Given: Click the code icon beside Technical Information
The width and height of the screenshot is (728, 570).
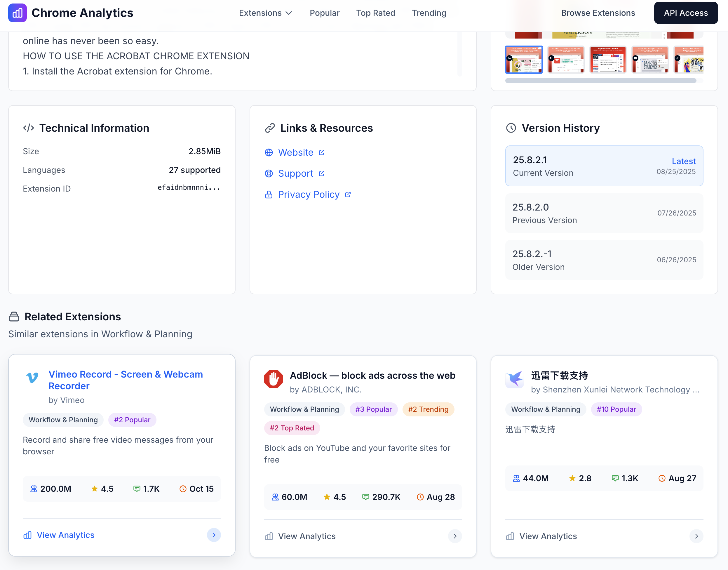Looking at the screenshot, I should pos(28,128).
